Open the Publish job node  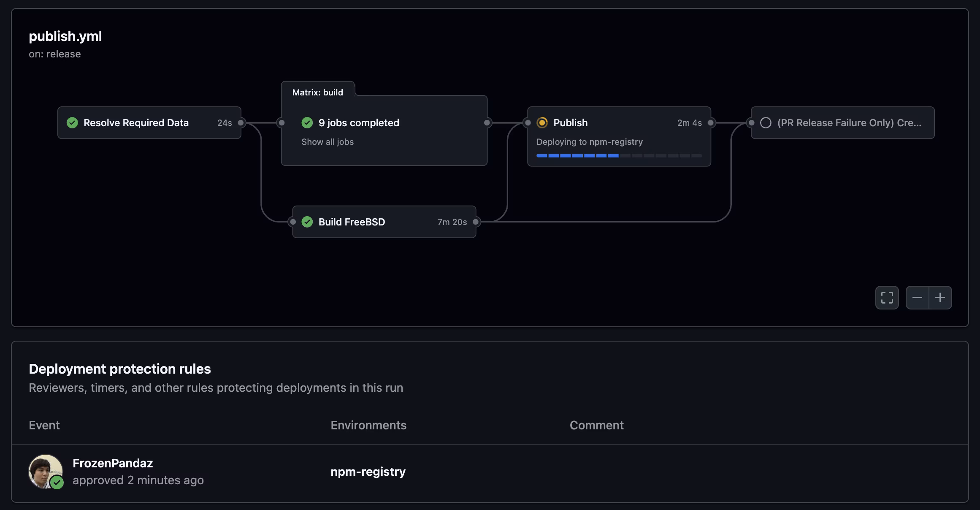571,123
